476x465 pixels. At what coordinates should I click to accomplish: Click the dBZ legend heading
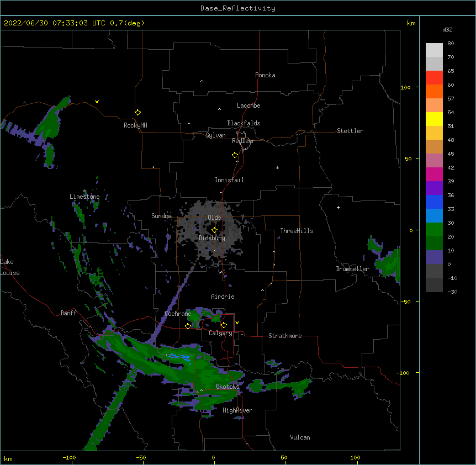tap(447, 29)
